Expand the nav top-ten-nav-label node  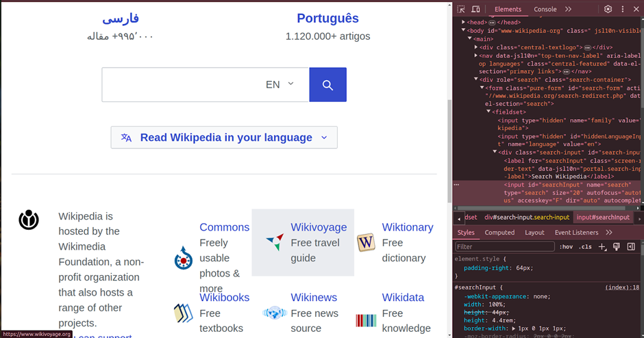[x=476, y=55]
